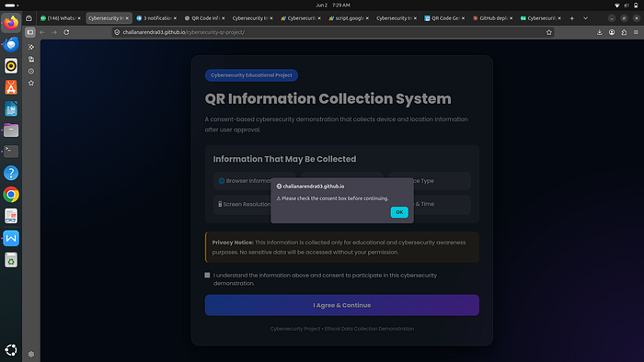This screenshot has width=644, height=362.
Task: Open the extensions menu icon
Action: [624, 32]
